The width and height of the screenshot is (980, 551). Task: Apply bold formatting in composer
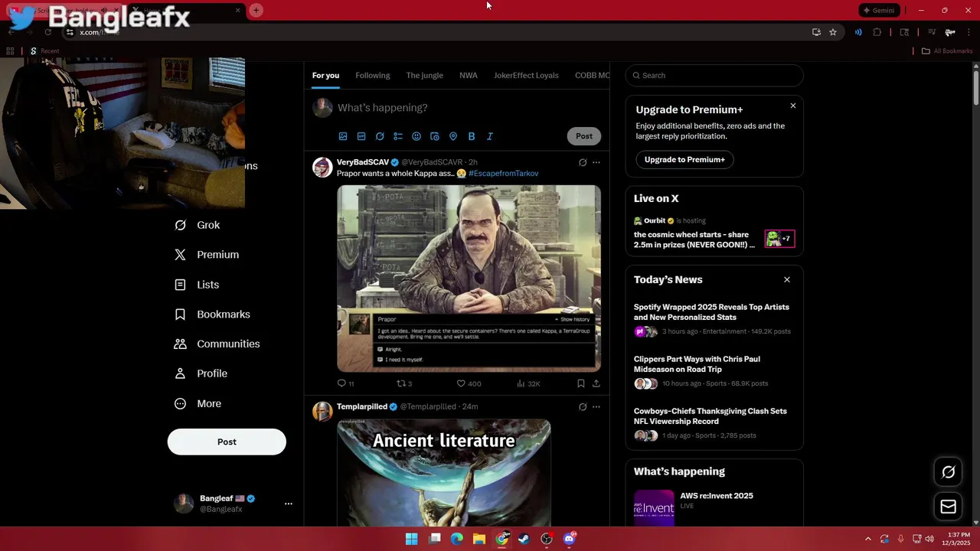[x=472, y=136]
